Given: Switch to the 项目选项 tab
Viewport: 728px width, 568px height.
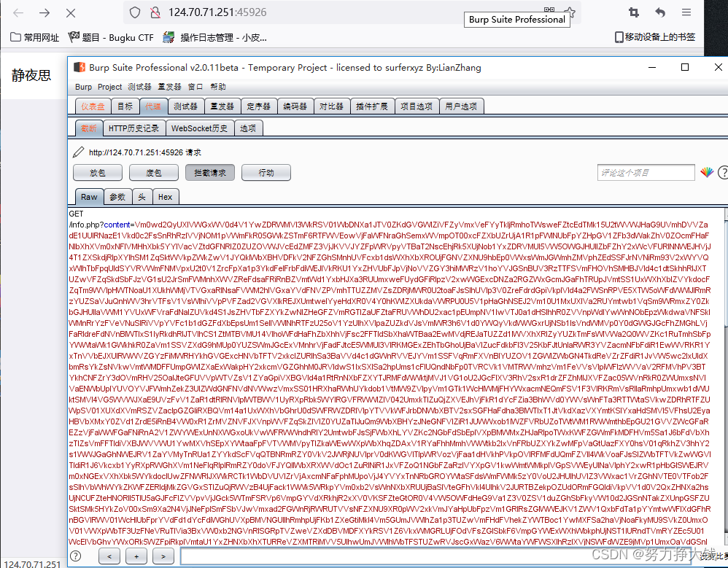Looking at the screenshot, I should pos(417,106).
